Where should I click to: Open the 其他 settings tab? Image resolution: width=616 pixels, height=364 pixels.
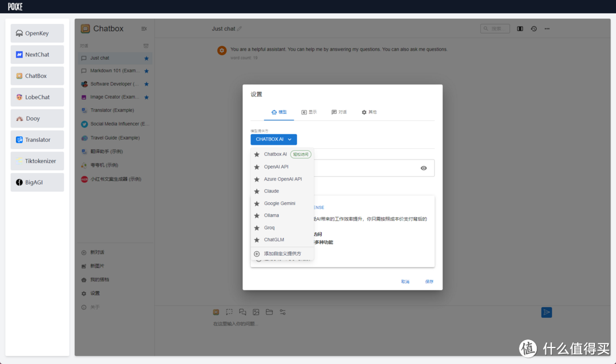point(370,112)
